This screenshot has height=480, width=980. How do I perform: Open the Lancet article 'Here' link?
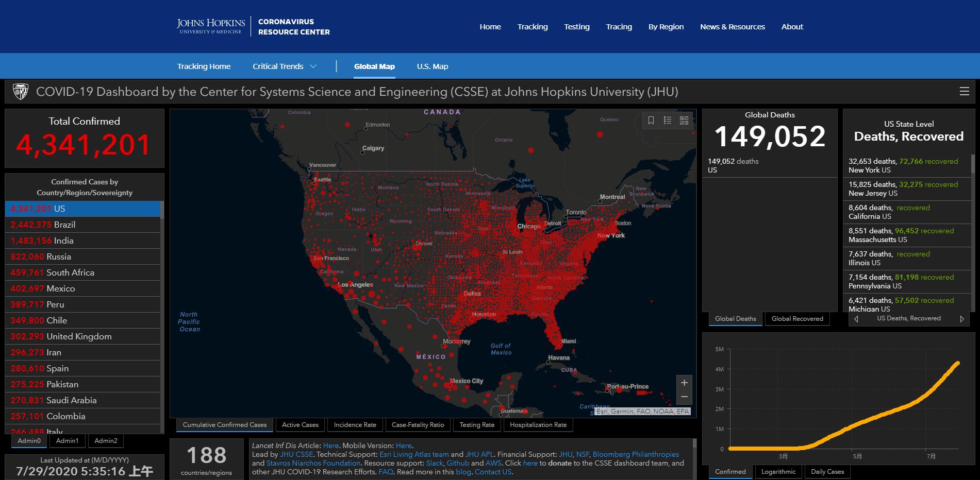coord(331,445)
